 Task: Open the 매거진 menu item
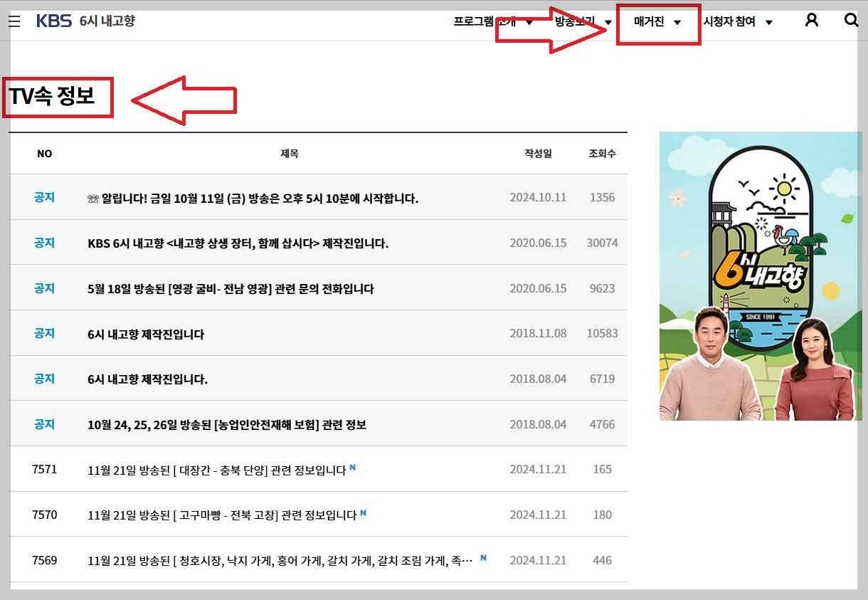click(649, 21)
